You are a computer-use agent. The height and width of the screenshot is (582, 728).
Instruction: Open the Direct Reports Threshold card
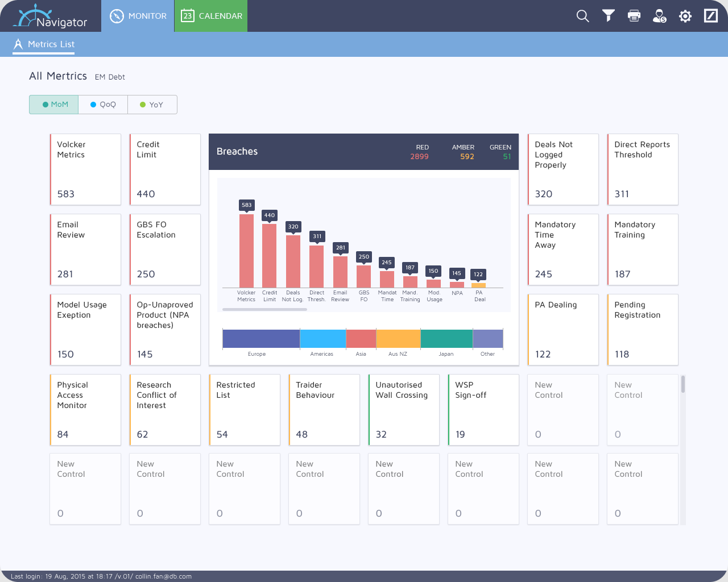click(x=643, y=169)
